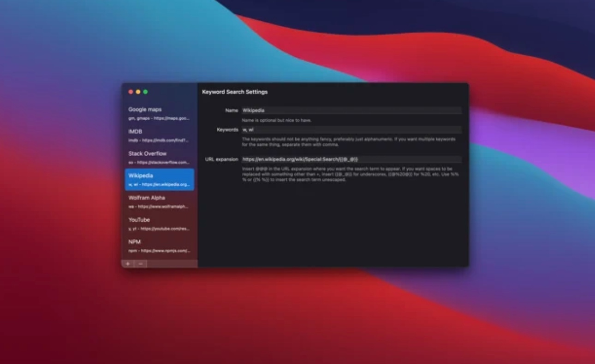
Task: Click the URL expansion input field
Action: 351,159
